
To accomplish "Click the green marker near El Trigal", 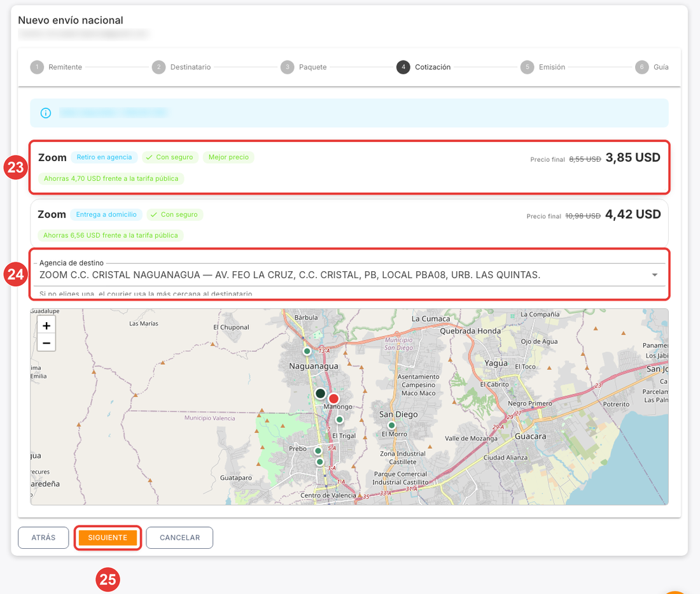I will tap(339, 420).
